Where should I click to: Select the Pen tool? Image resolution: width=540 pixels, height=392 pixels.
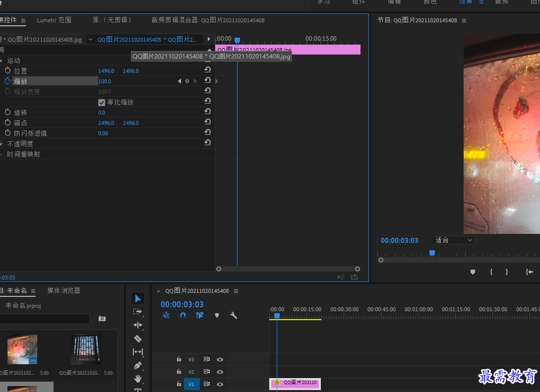click(138, 365)
